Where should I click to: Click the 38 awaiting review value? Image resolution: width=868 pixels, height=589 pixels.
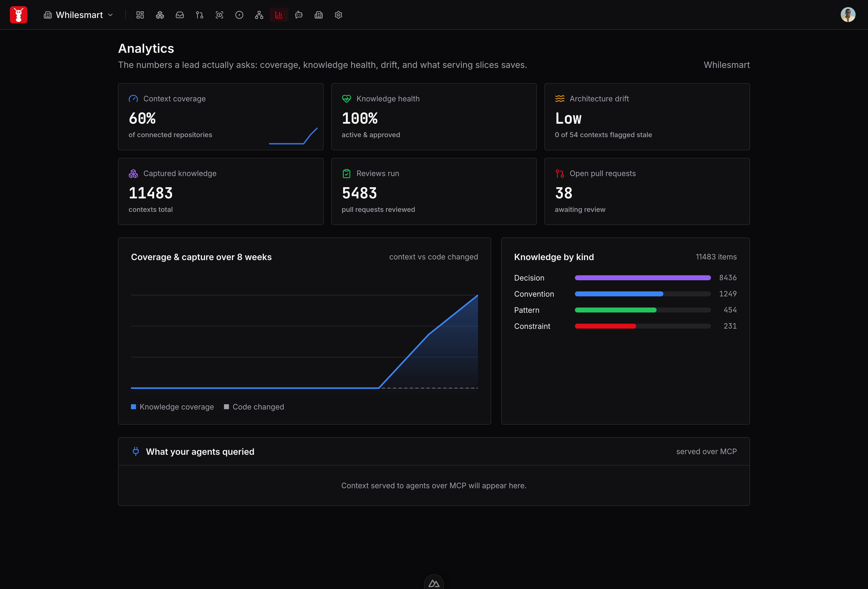(x=564, y=193)
